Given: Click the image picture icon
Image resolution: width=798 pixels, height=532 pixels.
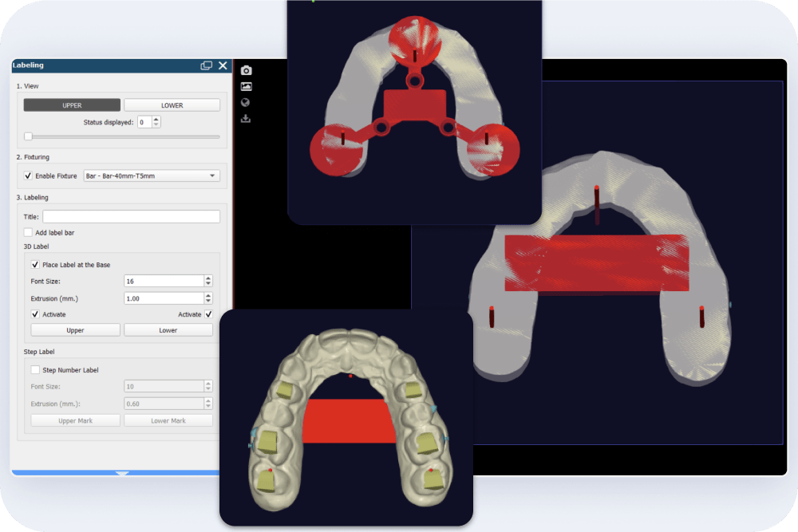Looking at the screenshot, I should click(246, 86).
